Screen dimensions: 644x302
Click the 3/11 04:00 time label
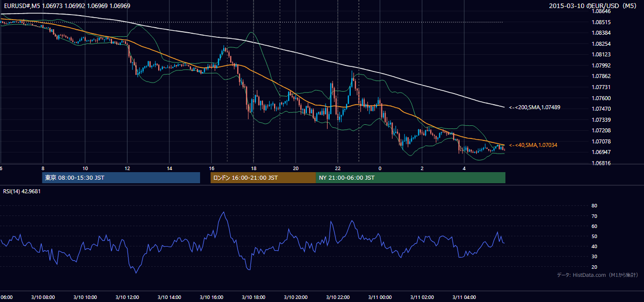pyautogui.click(x=464, y=297)
